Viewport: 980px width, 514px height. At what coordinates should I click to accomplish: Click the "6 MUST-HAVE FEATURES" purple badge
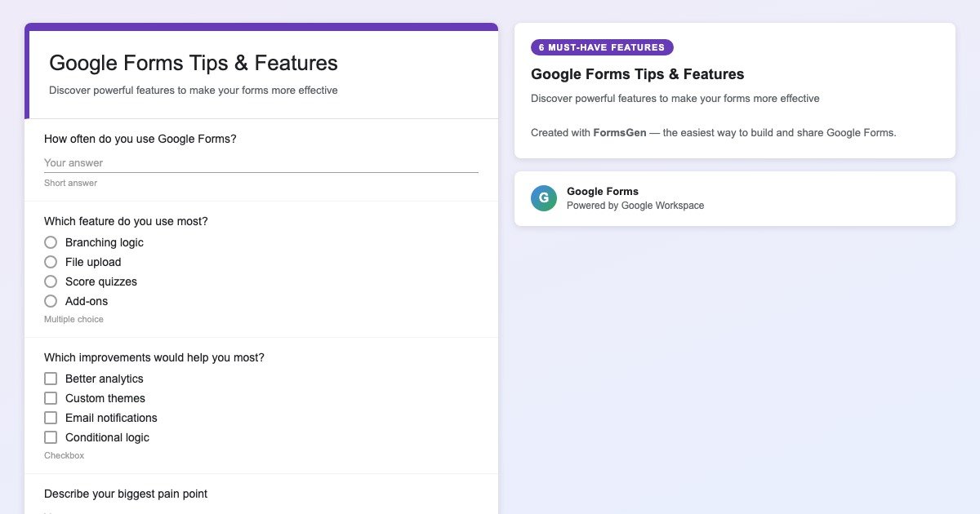coord(602,47)
